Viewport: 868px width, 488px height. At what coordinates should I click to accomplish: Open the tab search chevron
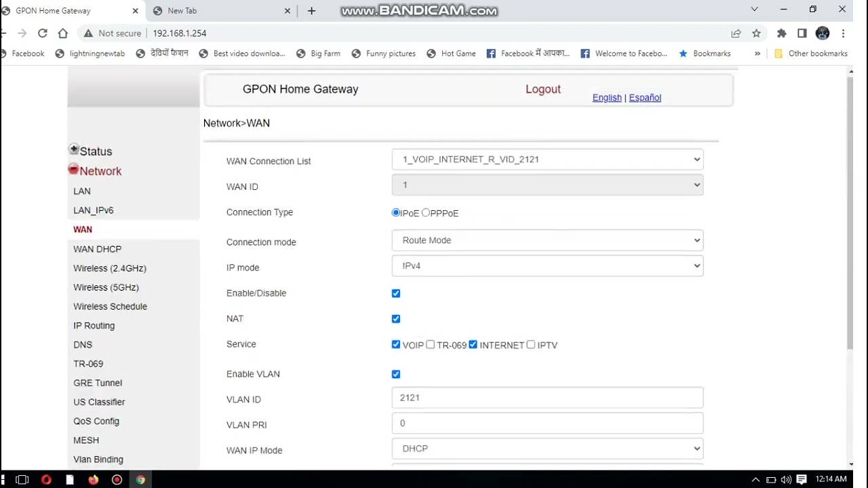(x=754, y=9)
